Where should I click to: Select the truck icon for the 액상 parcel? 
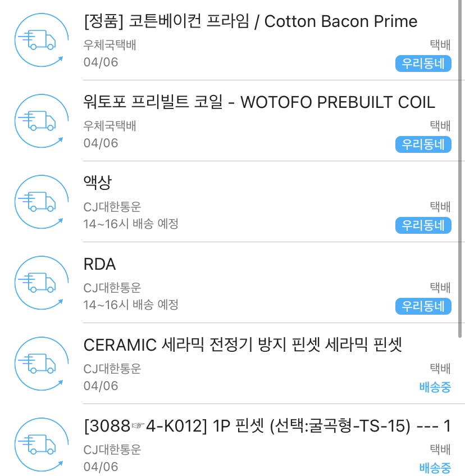tap(38, 202)
